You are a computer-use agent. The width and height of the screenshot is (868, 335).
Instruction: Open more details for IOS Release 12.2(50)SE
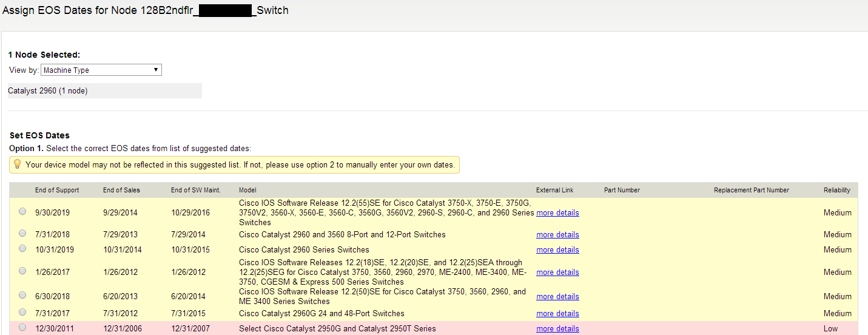(x=557, y=297)
